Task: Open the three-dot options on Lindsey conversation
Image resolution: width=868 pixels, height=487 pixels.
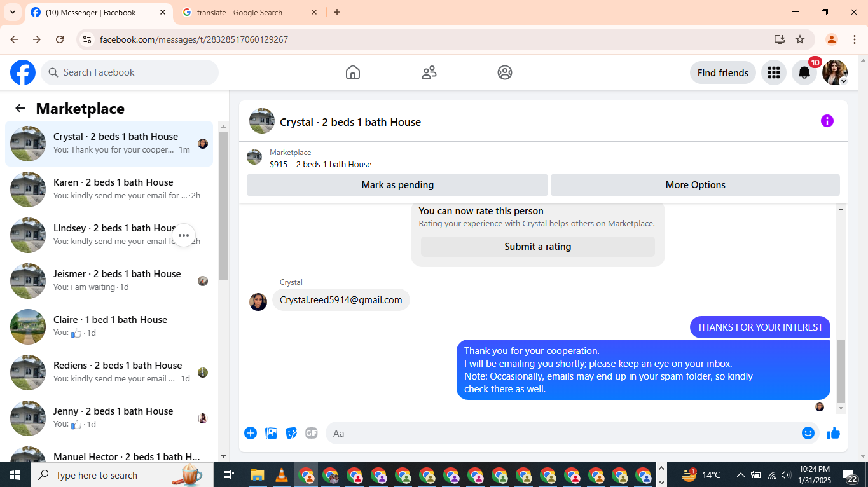Action: click(x=184, y=235)
